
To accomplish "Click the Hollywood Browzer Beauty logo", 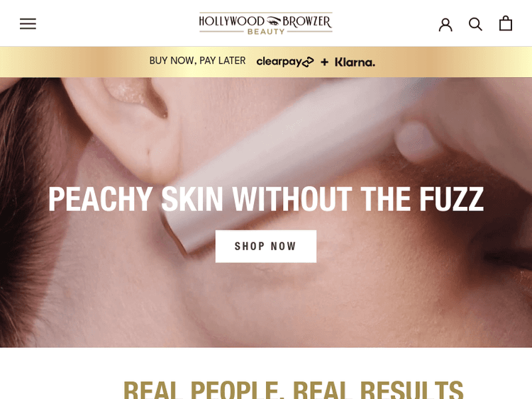I will click(x=266, y=23).
